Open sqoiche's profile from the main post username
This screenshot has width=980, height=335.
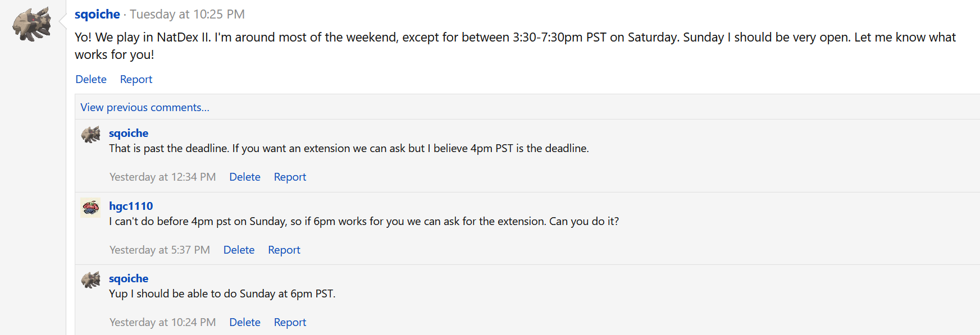pos(97,14)
